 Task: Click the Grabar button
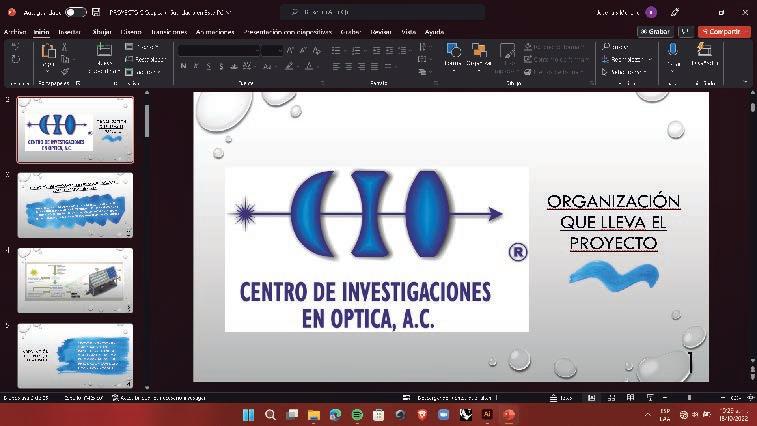(655, 31)
